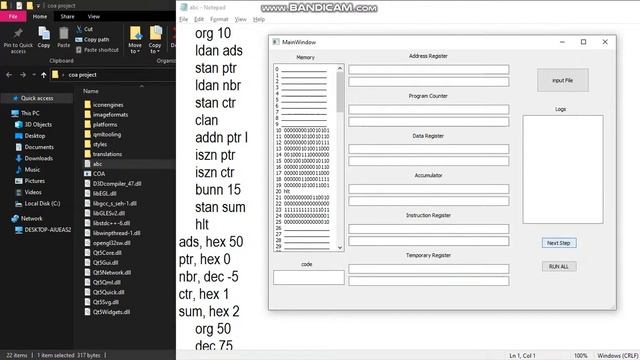This screenshot has width=640, height=360.
Task: Select This PC in navigation pane
Action: [30, 113]
